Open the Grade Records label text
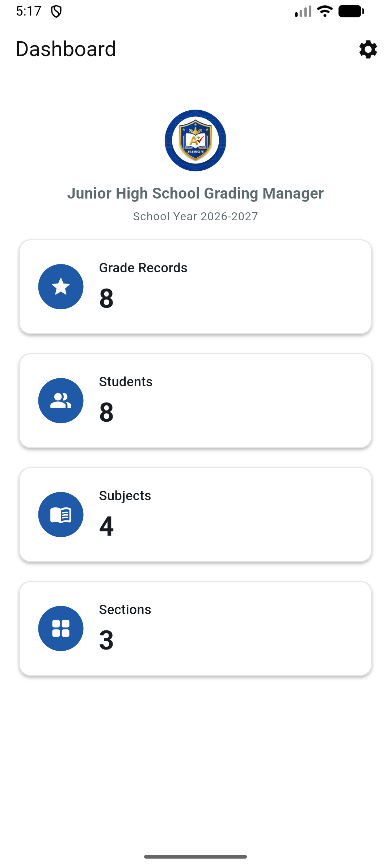 coord(143,268)
